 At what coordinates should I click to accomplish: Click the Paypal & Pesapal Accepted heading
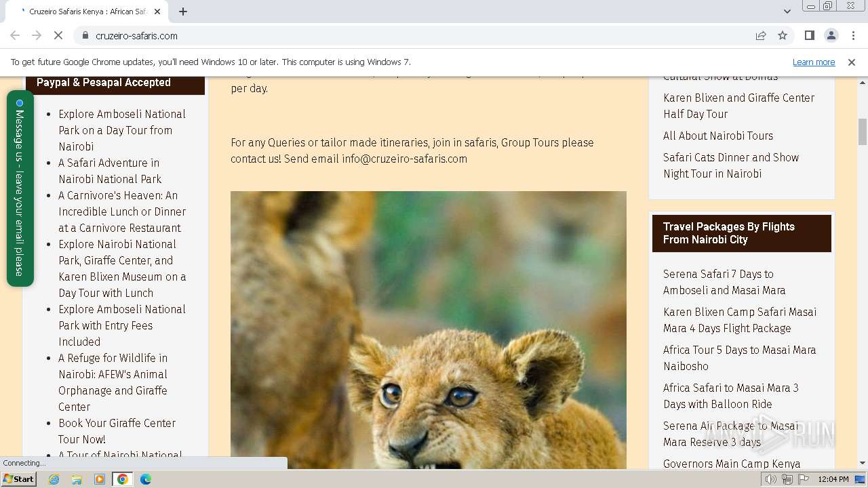(104, 82)
